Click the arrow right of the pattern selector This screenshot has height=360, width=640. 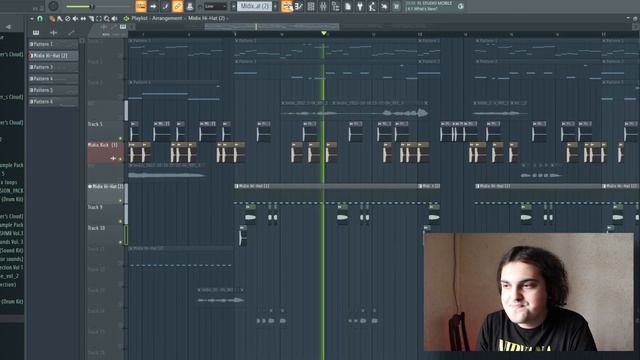click(275, 6)
